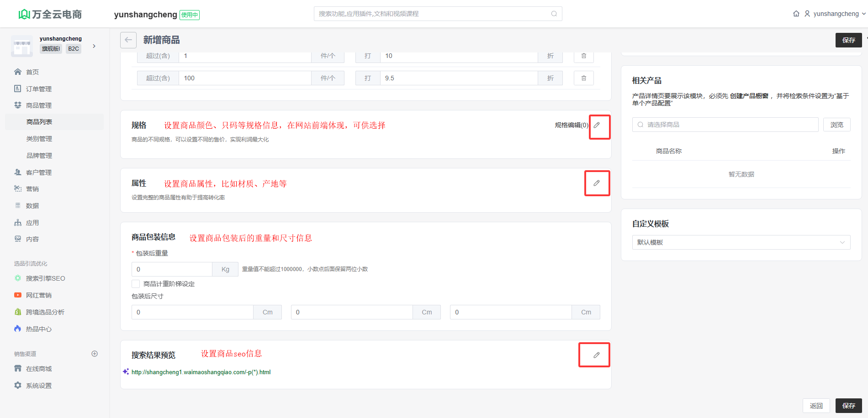Click the 返回 button at bottom
The height and width of the screenshot is (418, 868).
point(816,406)
